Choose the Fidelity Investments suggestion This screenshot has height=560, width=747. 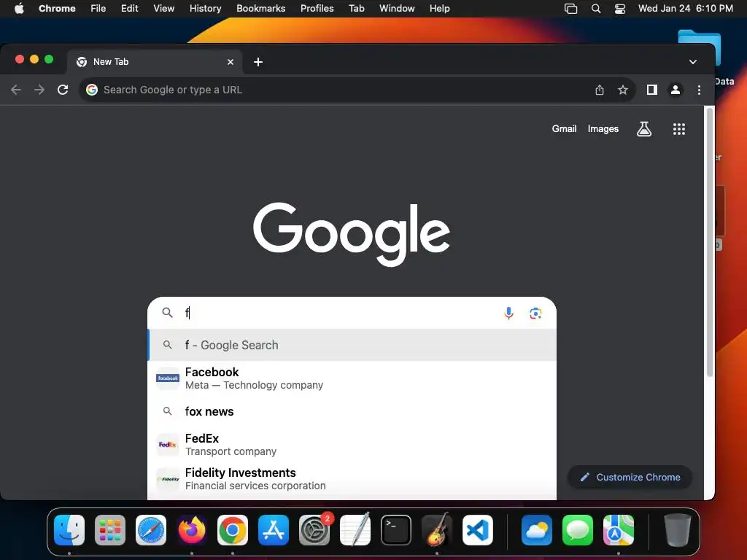click(x=352, y=479)
